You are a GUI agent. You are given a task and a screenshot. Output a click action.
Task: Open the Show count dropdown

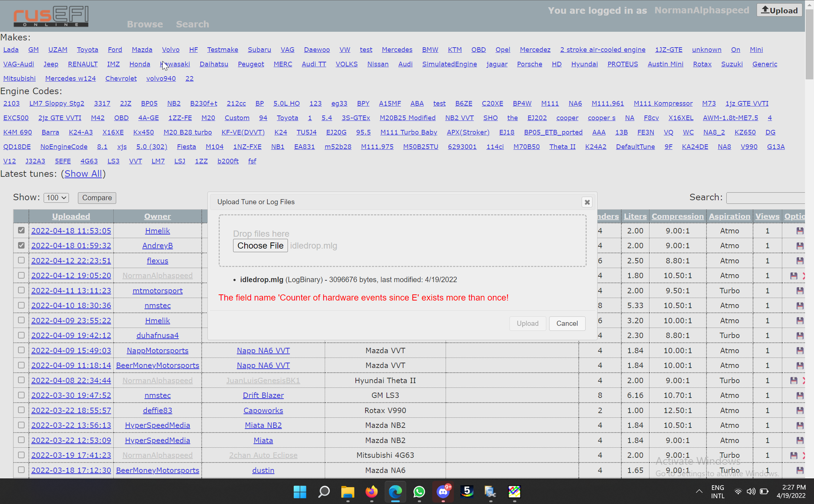[x=56, y=198]
